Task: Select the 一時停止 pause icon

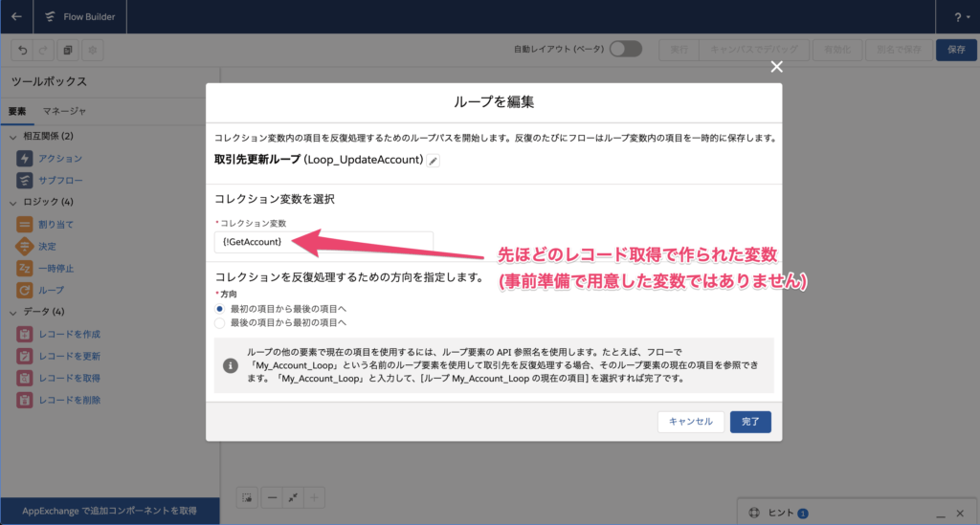Action: point(24,269)
